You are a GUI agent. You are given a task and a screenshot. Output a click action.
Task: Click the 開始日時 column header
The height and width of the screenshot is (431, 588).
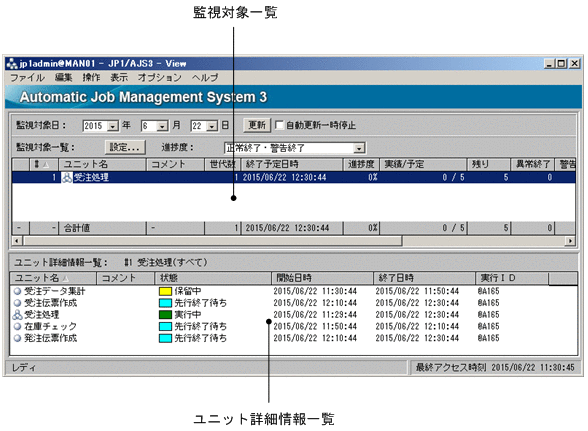(322, 278)
